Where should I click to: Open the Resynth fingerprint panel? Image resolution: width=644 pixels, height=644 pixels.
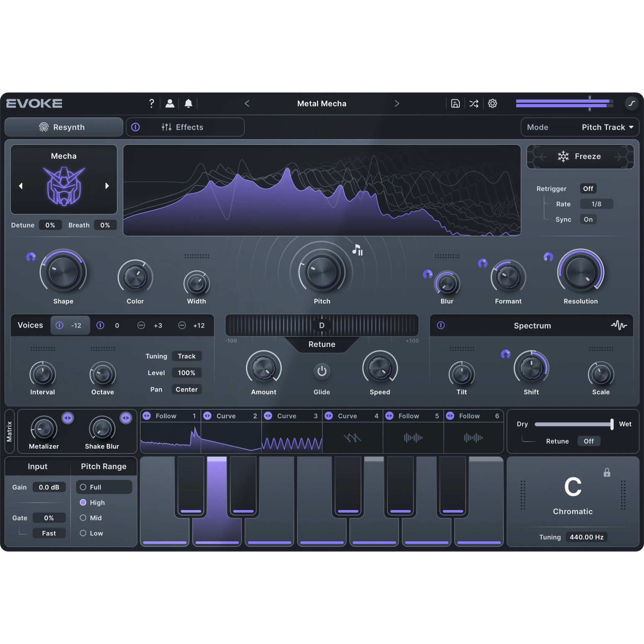click(x=64, y=127)
